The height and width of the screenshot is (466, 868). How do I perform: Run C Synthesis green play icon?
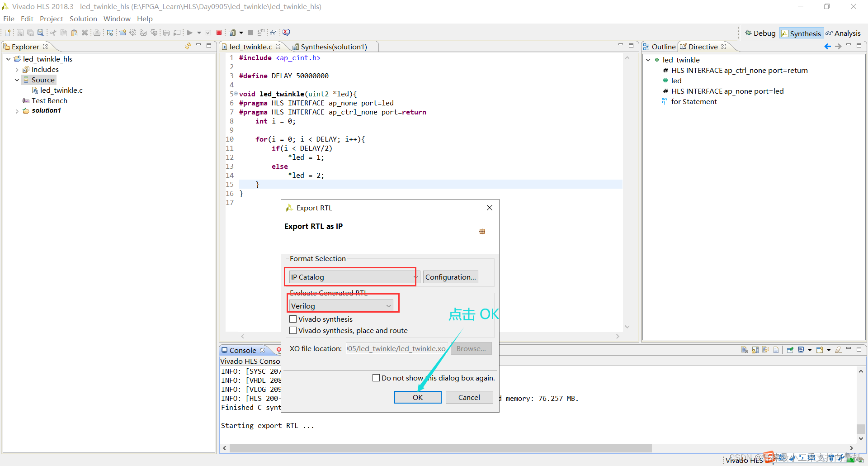click(x=189, y=33)
